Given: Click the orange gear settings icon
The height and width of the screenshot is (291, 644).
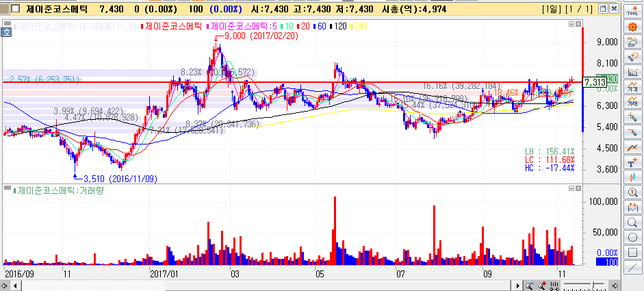Looking at the screenshot, I should pos(633,27).
